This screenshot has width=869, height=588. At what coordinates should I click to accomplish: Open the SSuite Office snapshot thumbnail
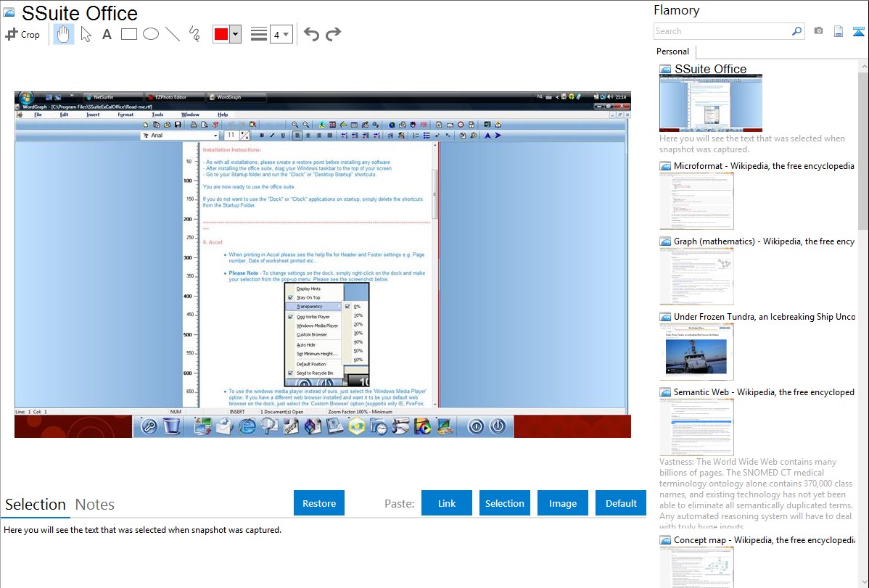point(710,103)
